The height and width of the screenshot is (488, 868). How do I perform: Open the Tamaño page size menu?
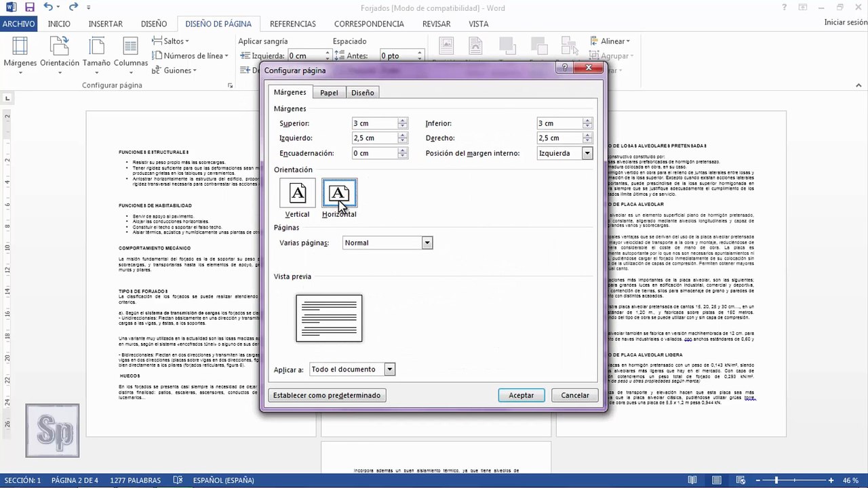(97, 54)
